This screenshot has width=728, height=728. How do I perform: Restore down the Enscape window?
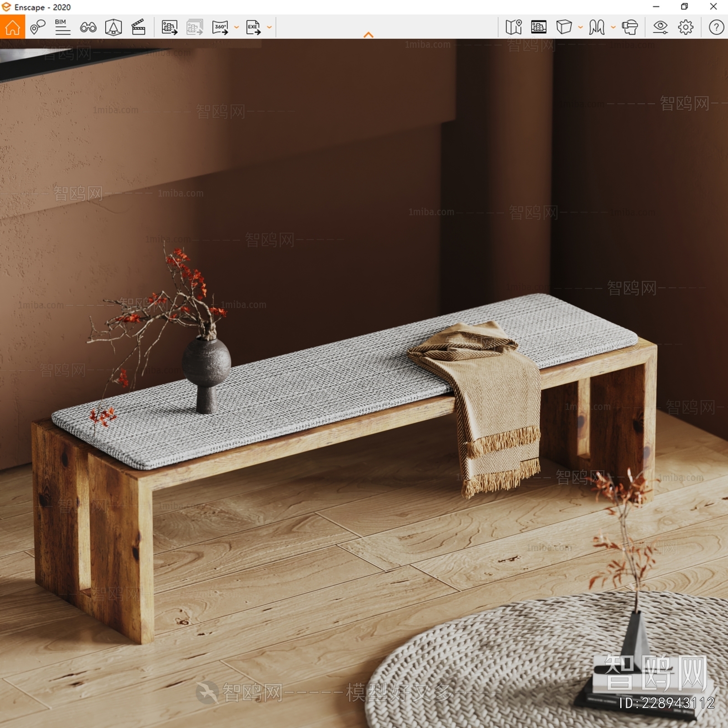pyautogui.click(x=684, y=7)
